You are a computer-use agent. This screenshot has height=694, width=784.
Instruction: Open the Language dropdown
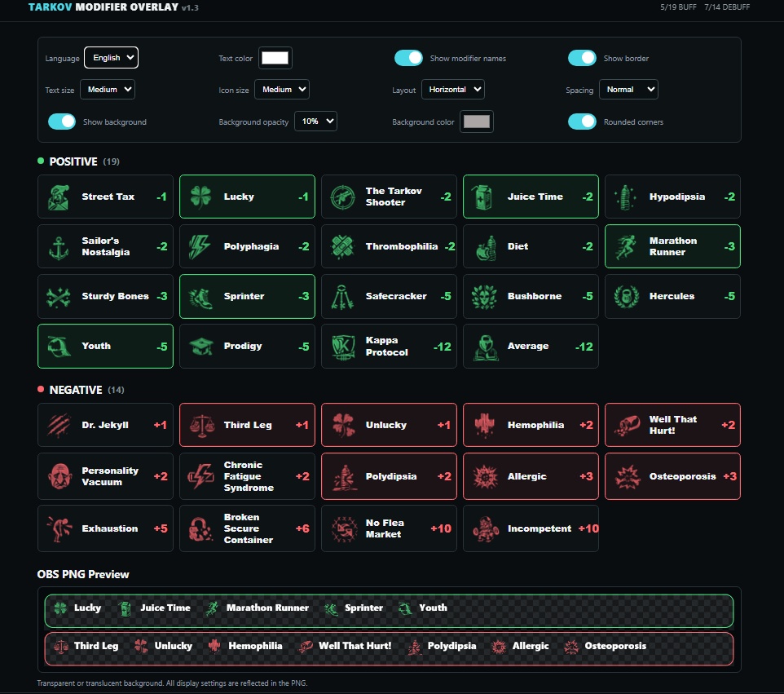pyautogui.click(x=112, y=58)
